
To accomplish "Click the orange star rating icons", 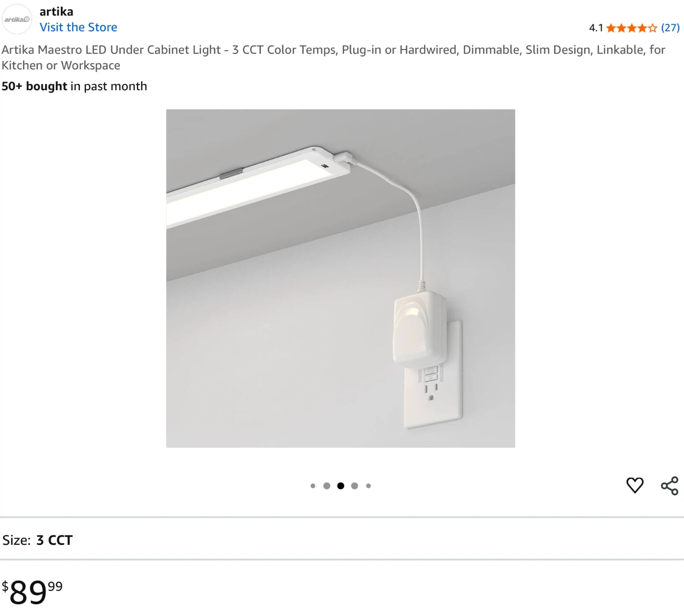I will pyautogui.click(x=632, y=28).
